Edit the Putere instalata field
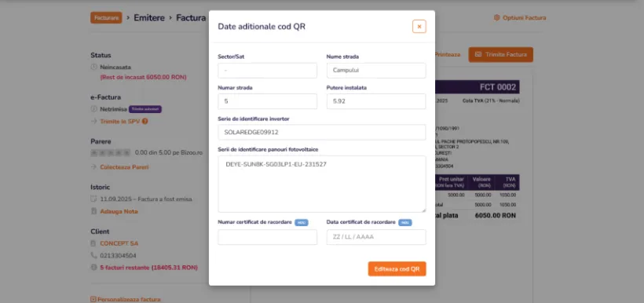The width and height of the screenshot is (644, 303). [376, 101]
